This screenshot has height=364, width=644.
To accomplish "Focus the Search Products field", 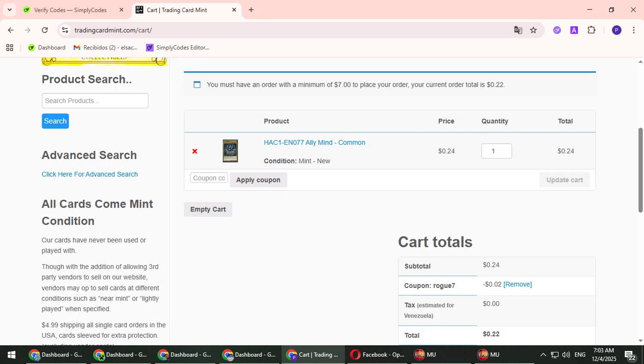I will [95, 101].
